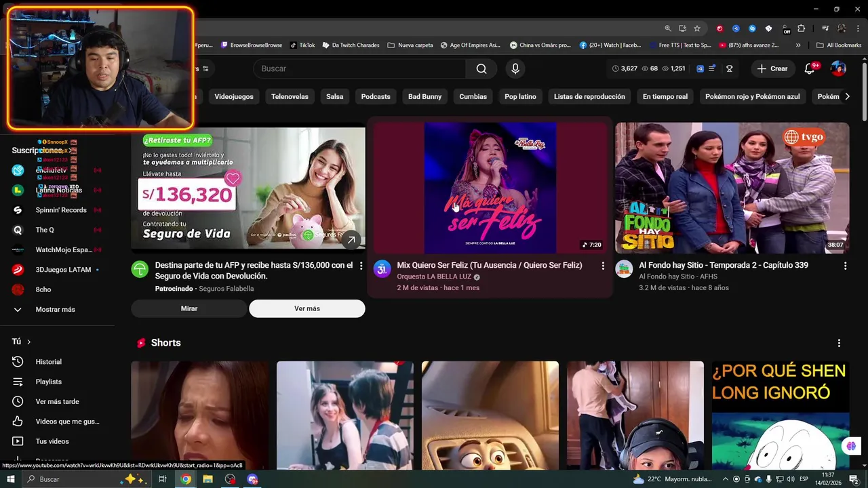Click the dice extension icon
868x488 pixels.
pyautogui.click(x=768, y=28)
